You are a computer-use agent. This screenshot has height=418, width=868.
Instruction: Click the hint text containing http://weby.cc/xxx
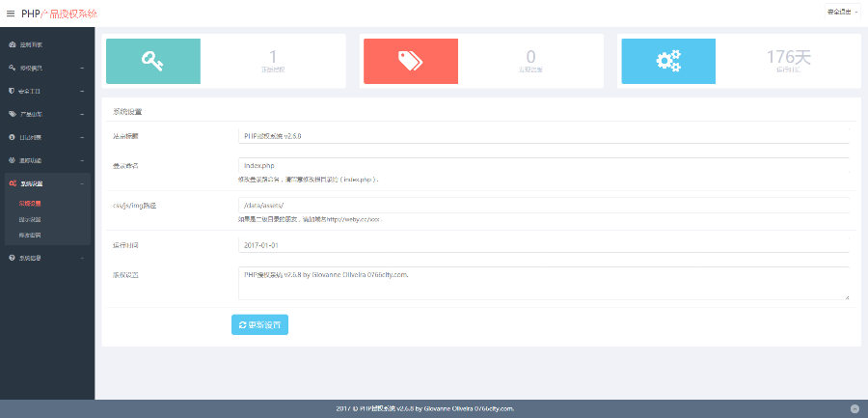pos(310,219)
